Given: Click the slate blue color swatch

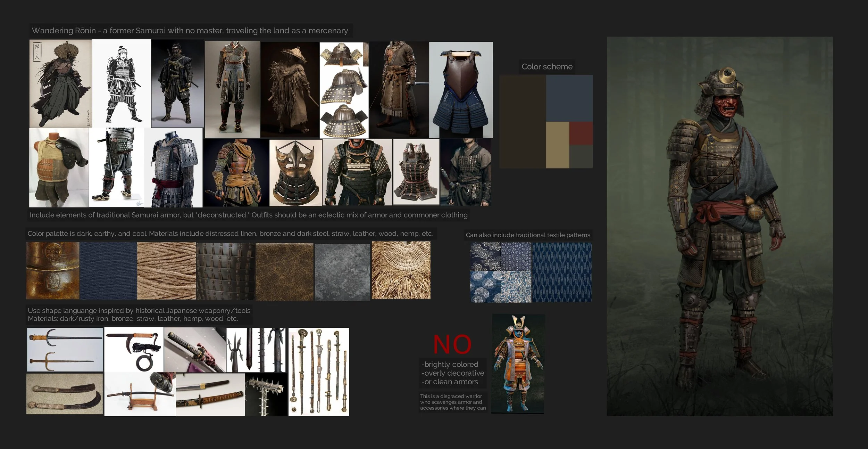Looking at the screenshot, I should click(x=569, y=98).
